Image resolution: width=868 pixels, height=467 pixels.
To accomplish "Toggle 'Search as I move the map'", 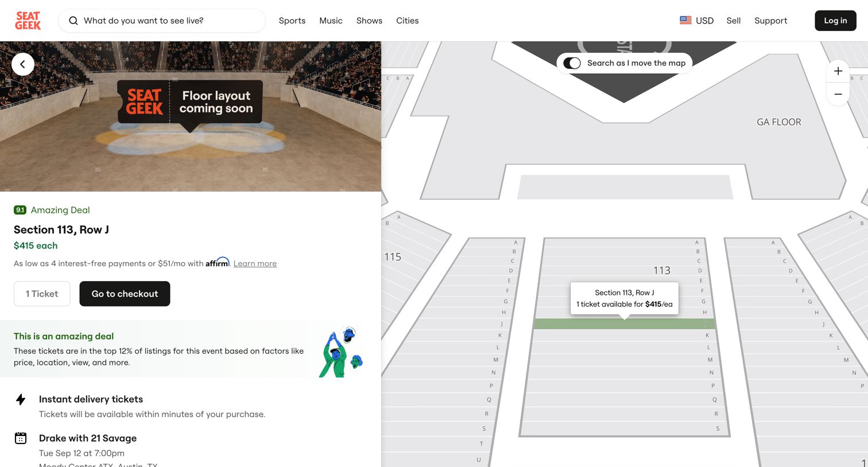I will click(572, 63).
